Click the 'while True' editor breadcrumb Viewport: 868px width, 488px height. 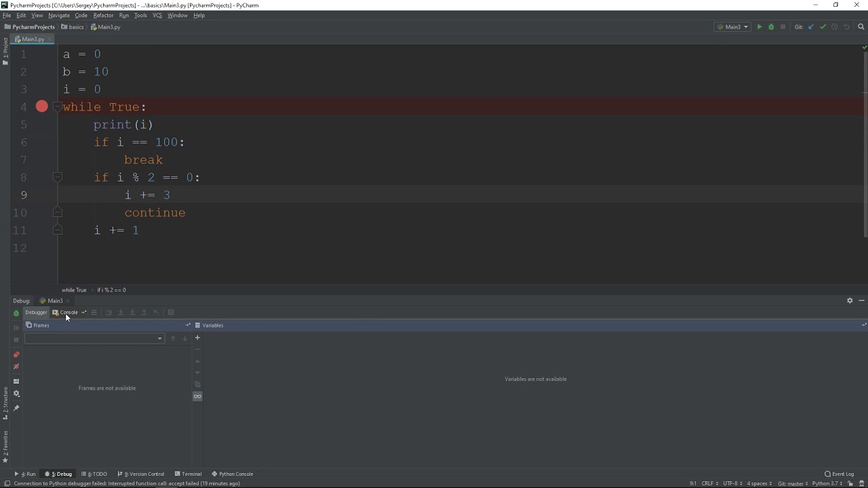point(74,290)
